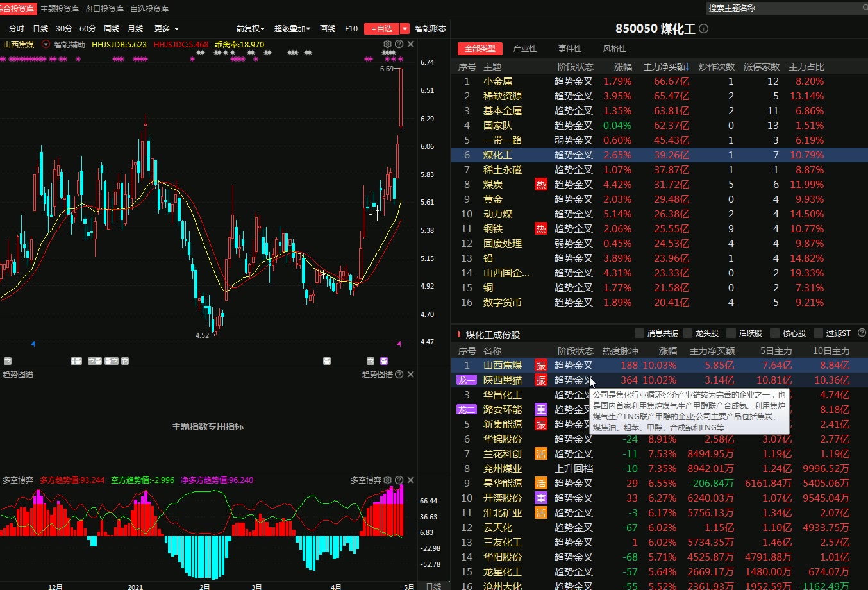Screen dimensions: 868x590
Task: Click the 振 badge on 山西焦煤 row
Action: point(540,366)
